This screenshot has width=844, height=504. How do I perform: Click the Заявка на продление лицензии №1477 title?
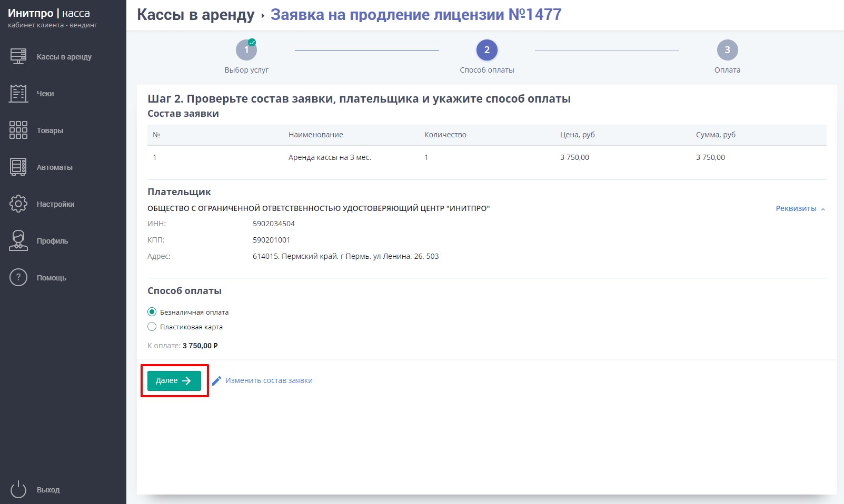(416, 15)
